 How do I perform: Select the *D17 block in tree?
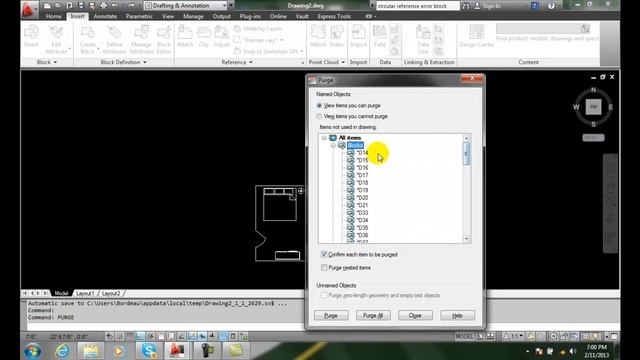pos(362,175)
